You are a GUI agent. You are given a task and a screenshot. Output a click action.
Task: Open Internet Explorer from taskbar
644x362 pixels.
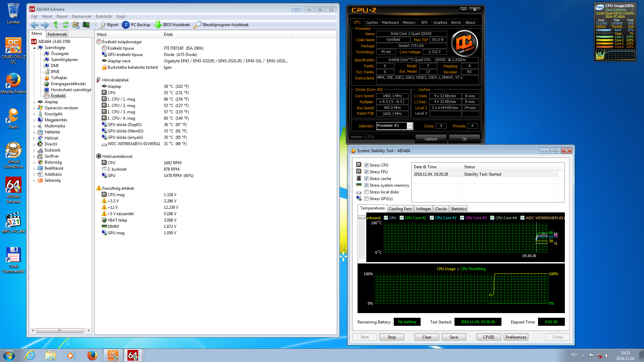[x=30, y=355]
